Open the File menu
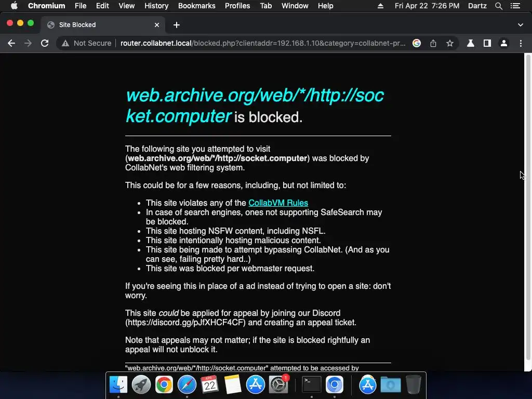The width and height of the screenshot is (532, 399). (81, 6)
